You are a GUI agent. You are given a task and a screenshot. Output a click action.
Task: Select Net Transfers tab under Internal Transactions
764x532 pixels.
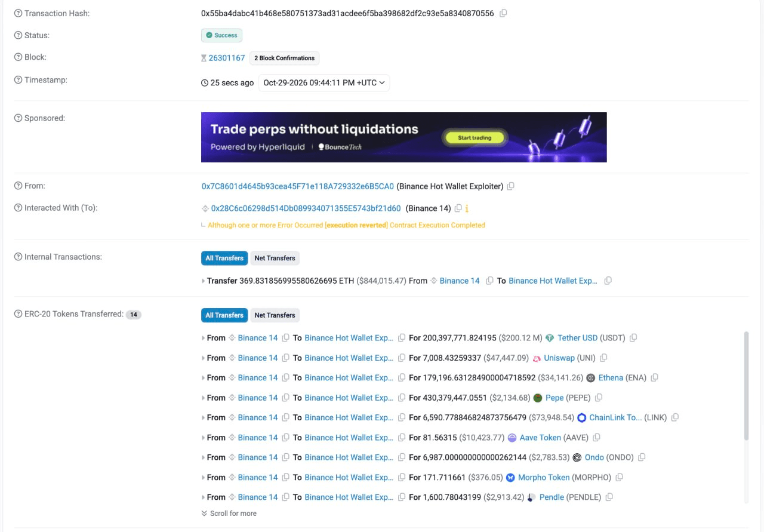pos(275,258)
